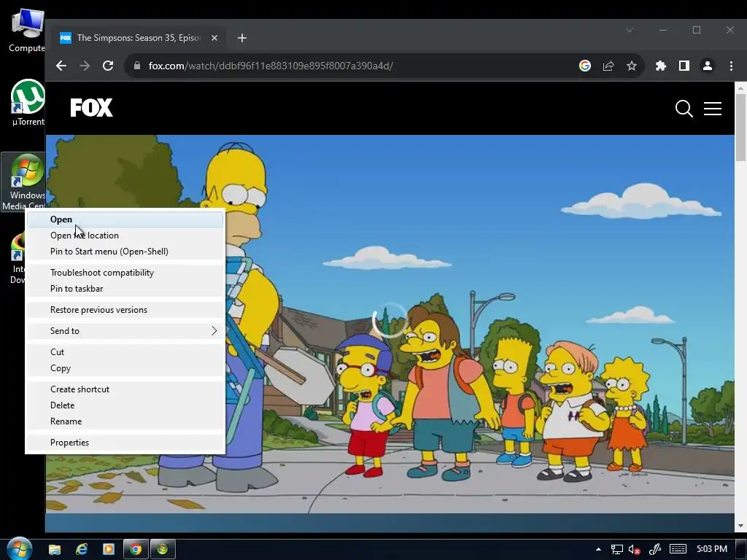Launch Internet Explorer from the taskbar
This screenshot has height=560, width=747.
[x=82, y=549]
